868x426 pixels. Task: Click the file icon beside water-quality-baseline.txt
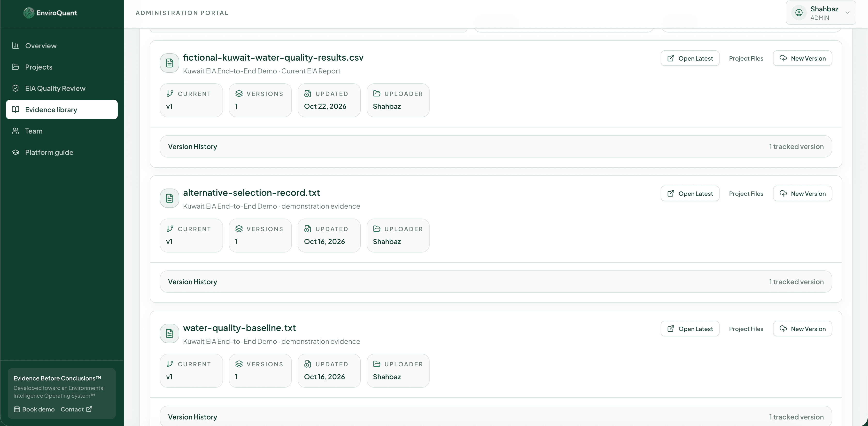[170, 333]
